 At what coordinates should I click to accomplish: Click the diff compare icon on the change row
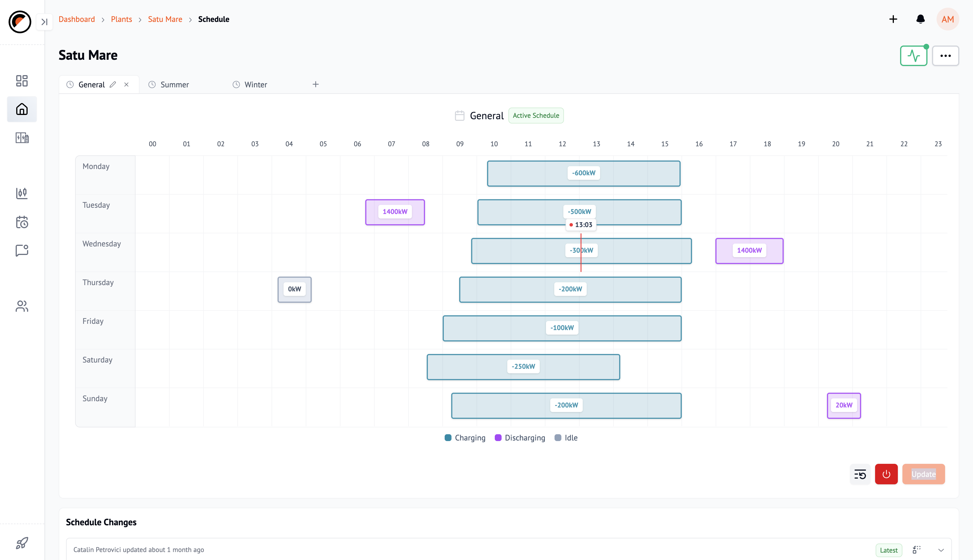point(916,550)
